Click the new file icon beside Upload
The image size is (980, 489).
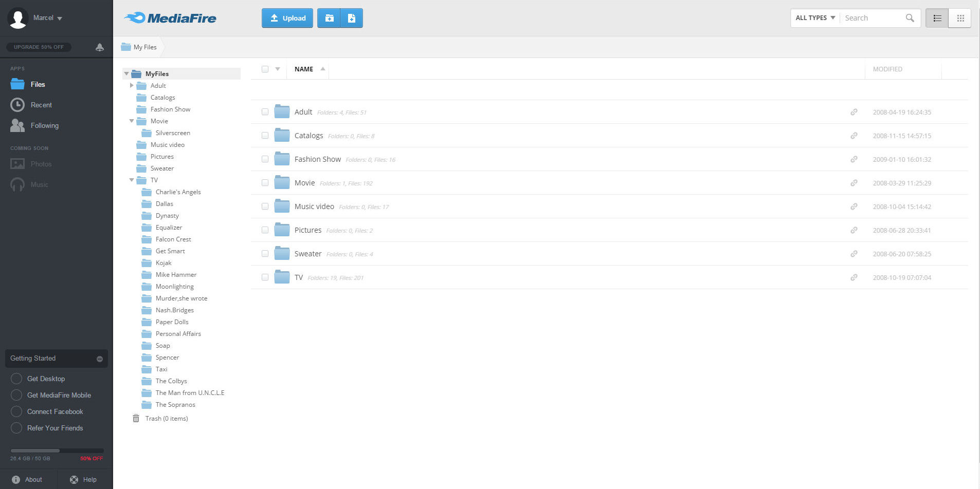pyautogui.click(x=352, y=18)
